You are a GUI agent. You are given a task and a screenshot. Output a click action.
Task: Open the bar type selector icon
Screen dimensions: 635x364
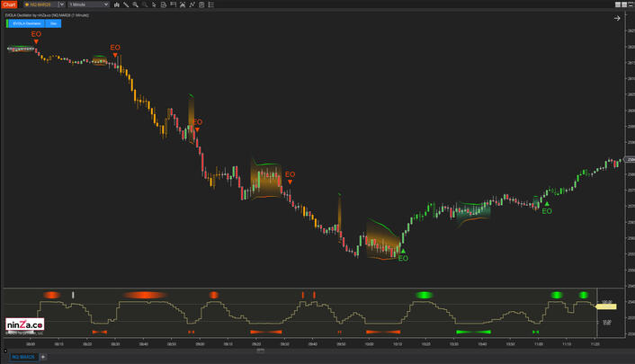tap(117, 4)
